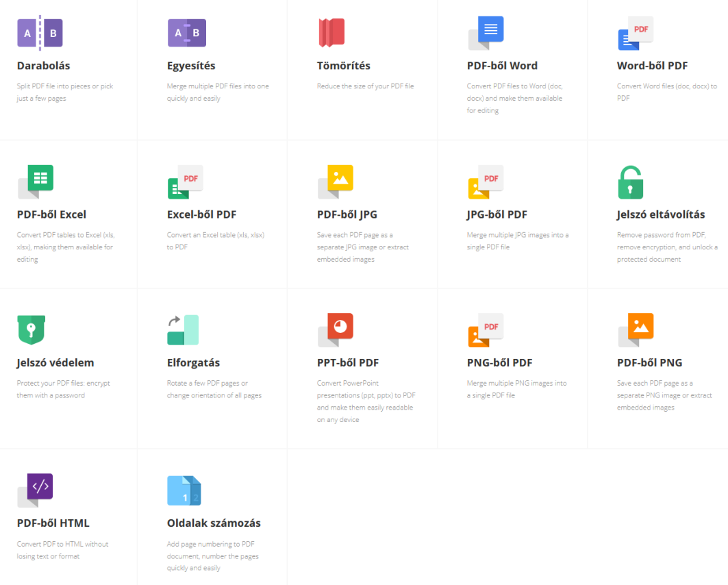Select the blue Oldalak számozás icon

[x=184, y=490]
